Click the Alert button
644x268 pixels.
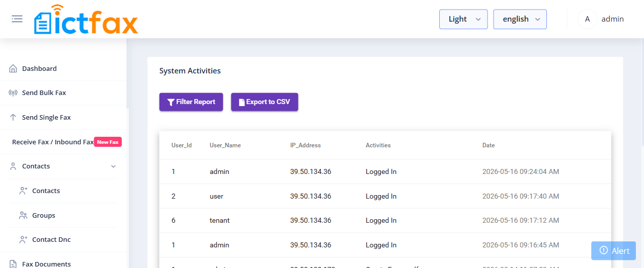(x=613, y=251)
